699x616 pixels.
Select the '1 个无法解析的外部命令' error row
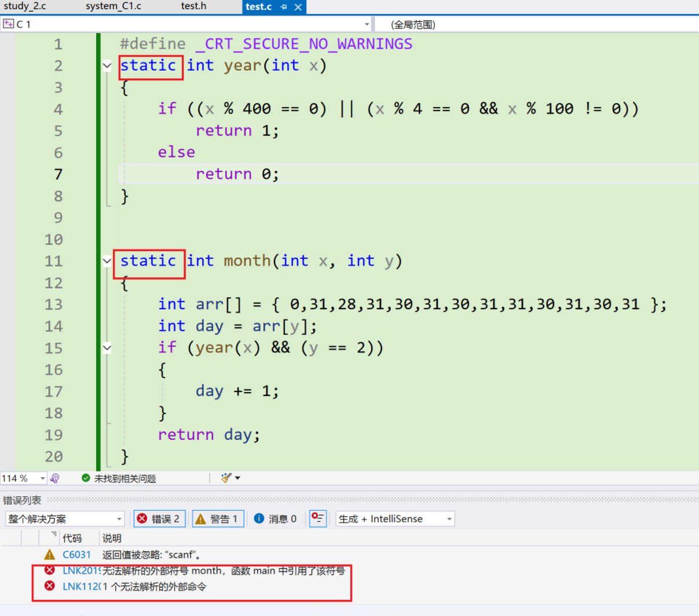click(x=349, y=586)
